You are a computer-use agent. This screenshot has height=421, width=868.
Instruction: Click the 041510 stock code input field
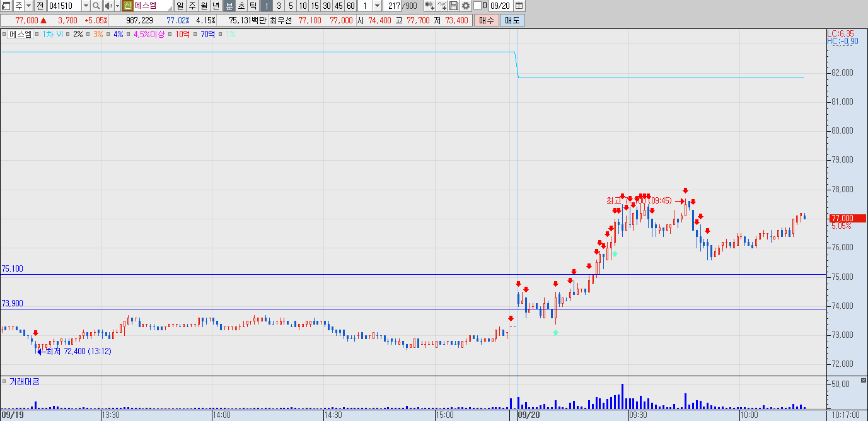coord(64,6)
